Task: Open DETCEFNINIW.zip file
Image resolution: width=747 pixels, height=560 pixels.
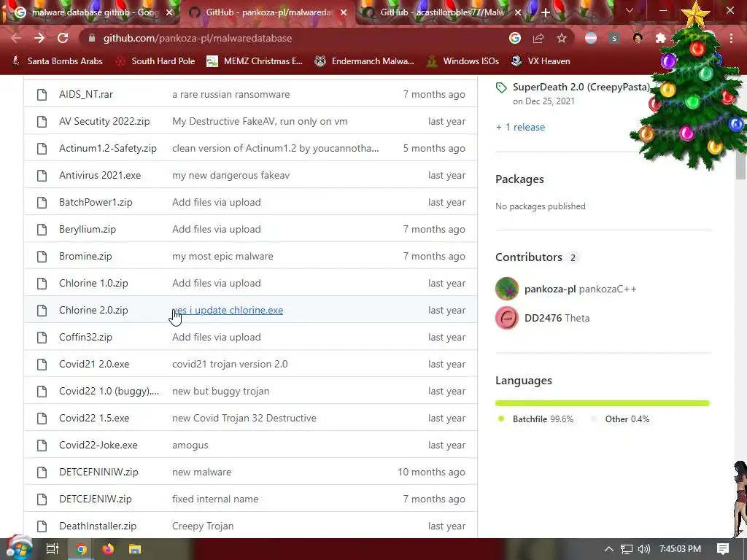Action: (x=98, y=472)
